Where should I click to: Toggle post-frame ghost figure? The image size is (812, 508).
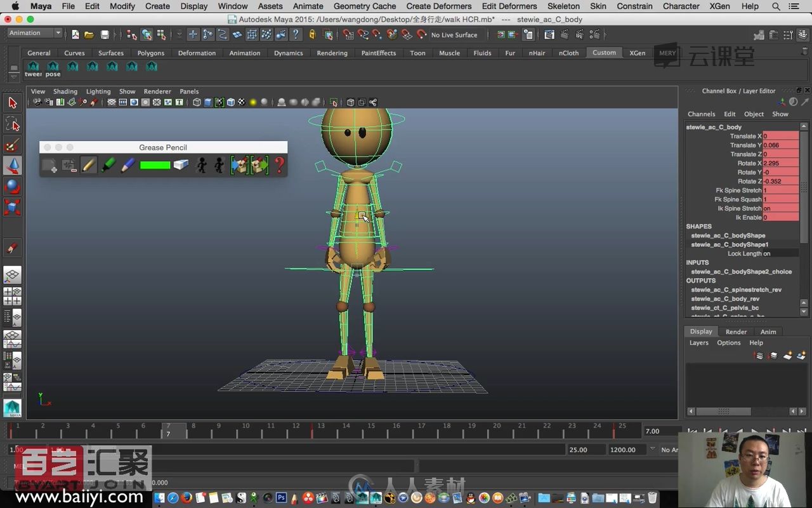point(219,166)
